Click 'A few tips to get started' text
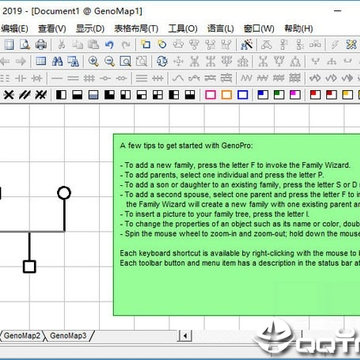 pyautogui.click(x=187, y=146)
